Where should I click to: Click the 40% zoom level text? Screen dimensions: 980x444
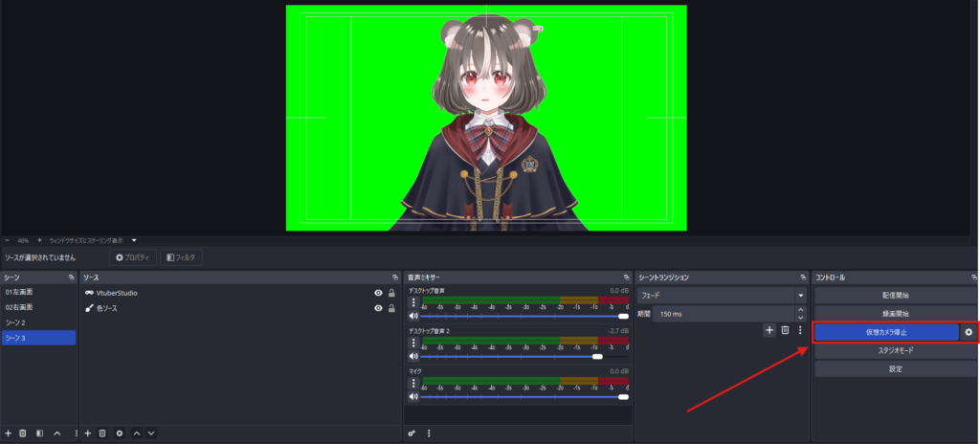[x=23, y=240]
